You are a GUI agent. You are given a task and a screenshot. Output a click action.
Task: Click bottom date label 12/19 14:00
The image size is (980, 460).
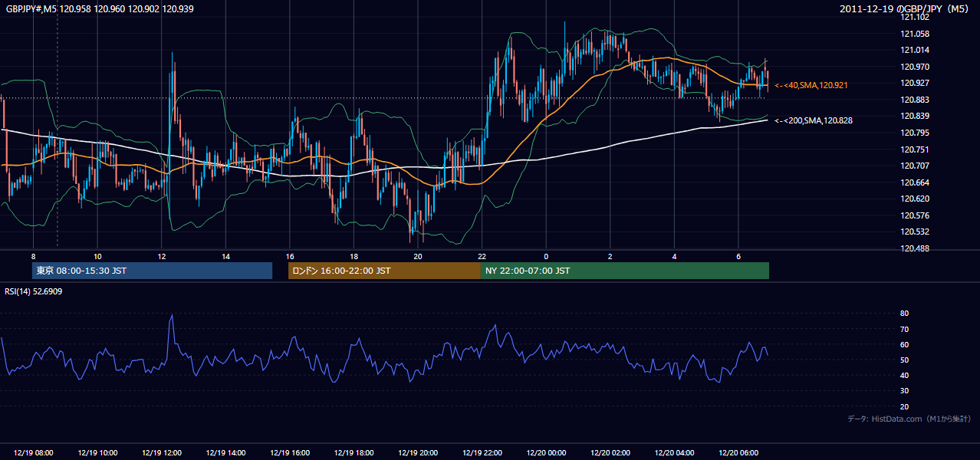coord(225,453)
